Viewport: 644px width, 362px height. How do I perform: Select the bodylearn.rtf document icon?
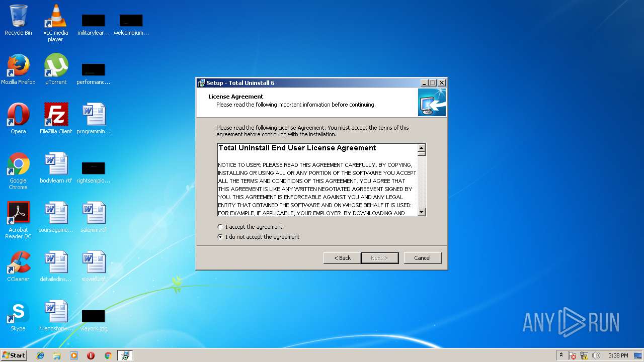(x=56, y=168)
